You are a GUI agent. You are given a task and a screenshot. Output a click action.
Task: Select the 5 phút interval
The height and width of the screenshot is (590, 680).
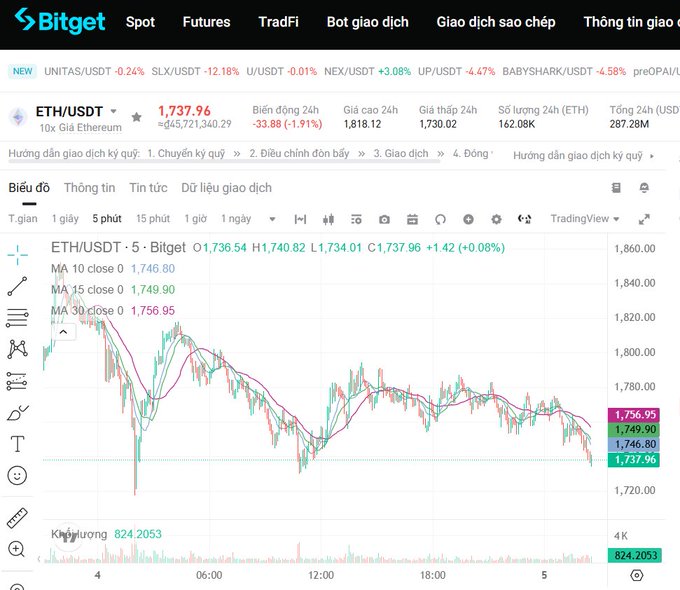pos(107,219)
